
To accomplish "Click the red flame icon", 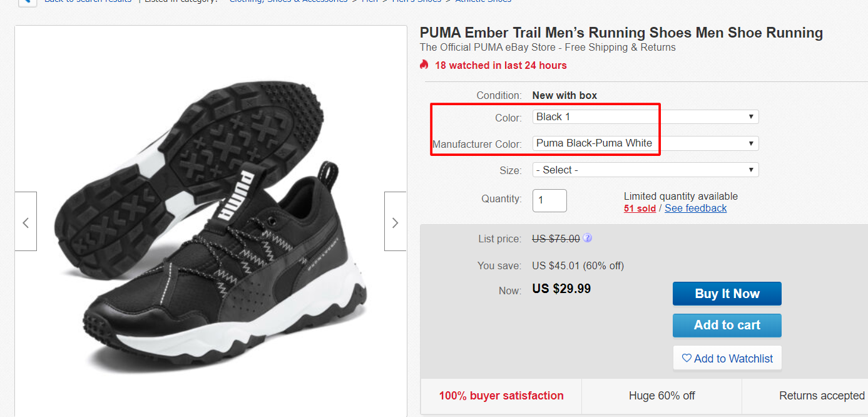I will tap(424, 64).
